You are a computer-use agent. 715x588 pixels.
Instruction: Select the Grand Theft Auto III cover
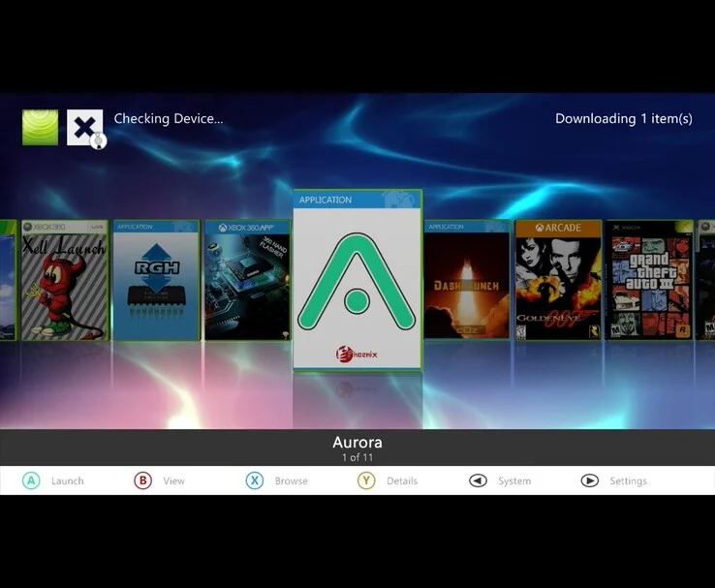[649, 280]
